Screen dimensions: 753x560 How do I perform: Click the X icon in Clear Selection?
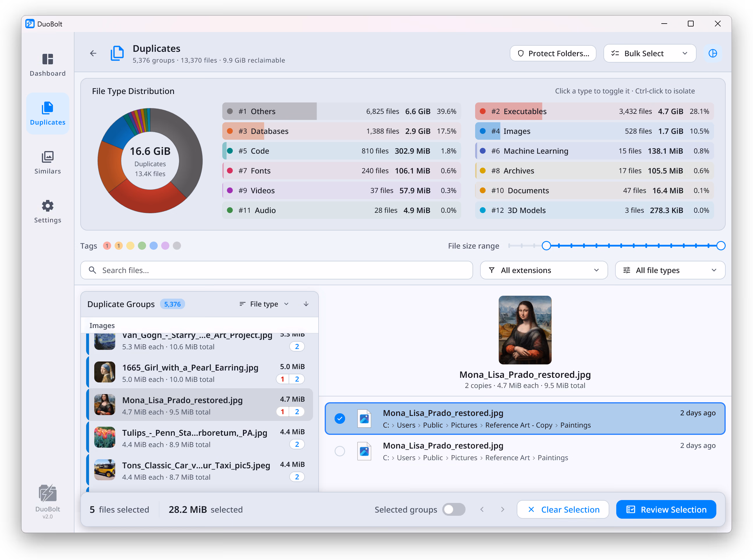[531, 509]
